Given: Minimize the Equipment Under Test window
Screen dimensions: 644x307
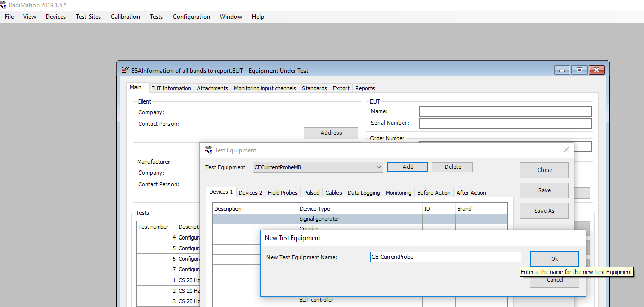Looking at the screenshot, I should click(562, 71).
